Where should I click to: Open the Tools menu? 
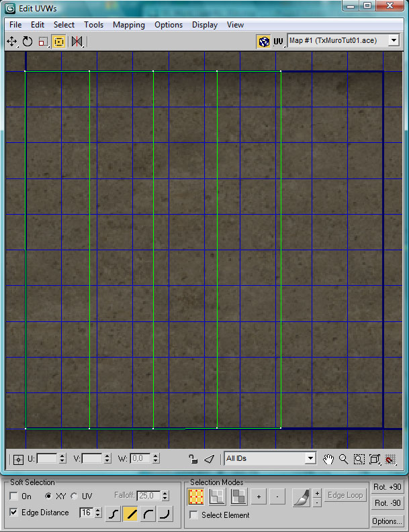[x=93, y=25]
